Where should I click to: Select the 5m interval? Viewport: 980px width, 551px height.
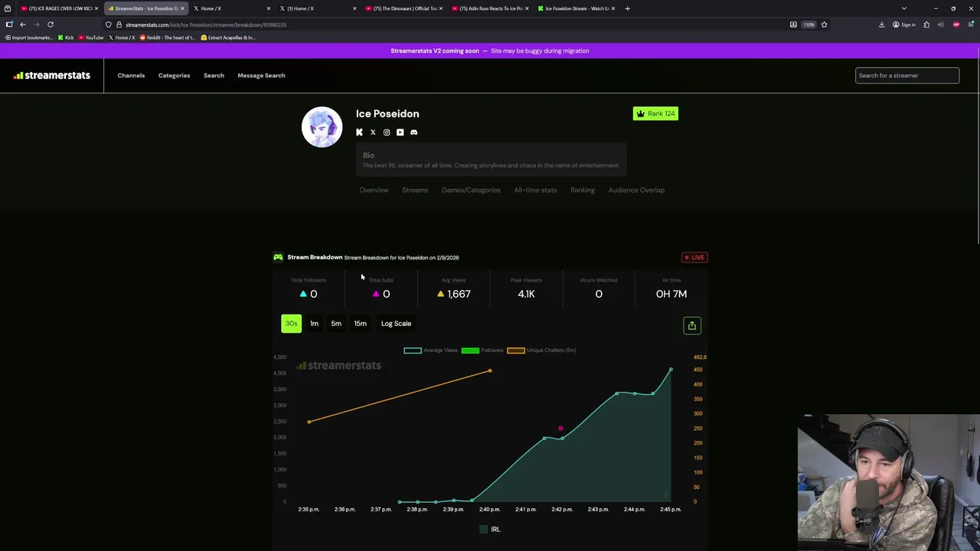coord(336,324)
